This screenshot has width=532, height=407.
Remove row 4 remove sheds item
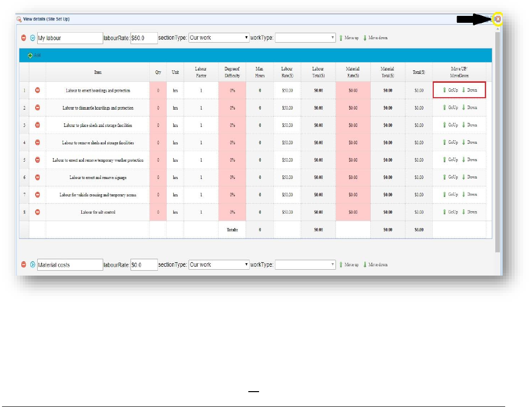click(38, 142)
